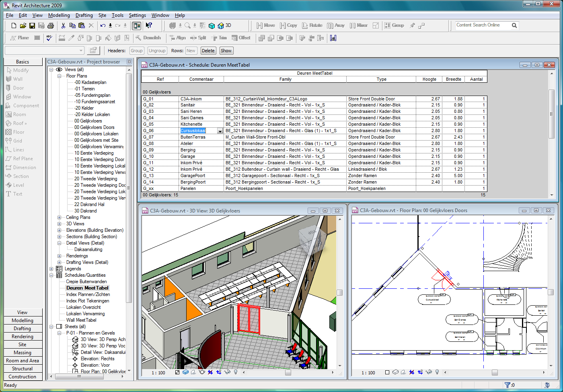Create a new project with New icon
563x392 pixels.
(14, 26)
